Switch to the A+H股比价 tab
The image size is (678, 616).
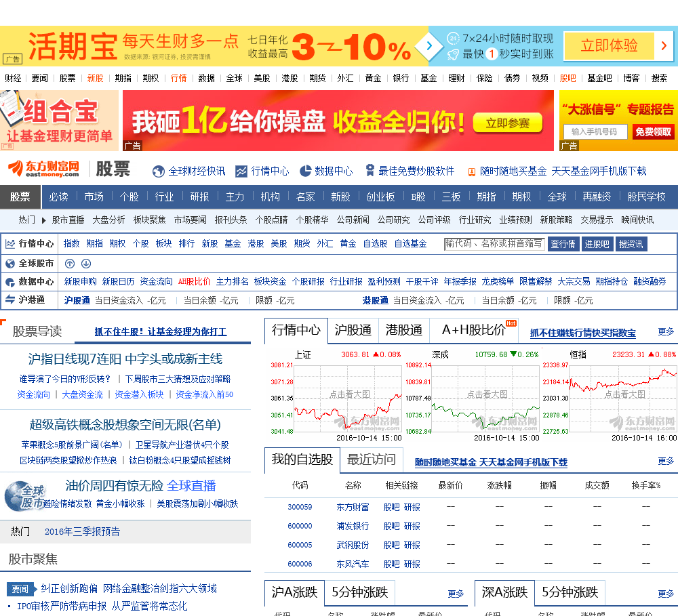(474, 330)
